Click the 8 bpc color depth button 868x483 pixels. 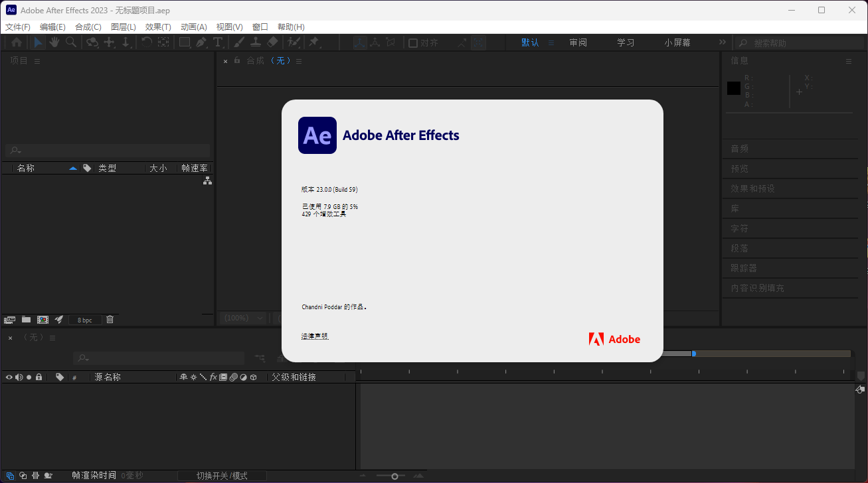click(x=85, y=320)
